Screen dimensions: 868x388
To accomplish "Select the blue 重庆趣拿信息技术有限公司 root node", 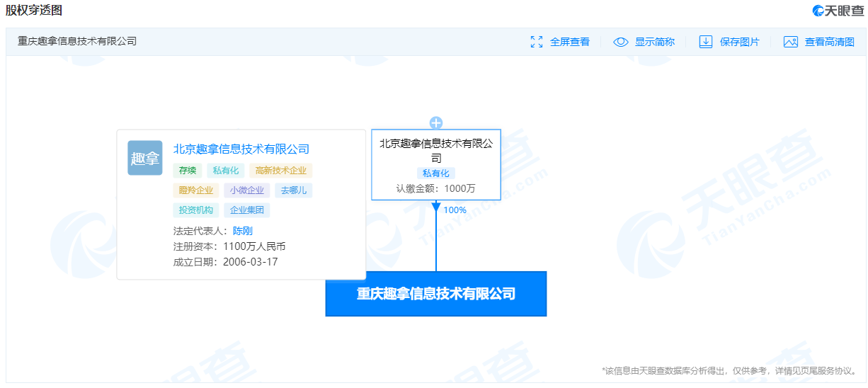I will pos(436,294).
